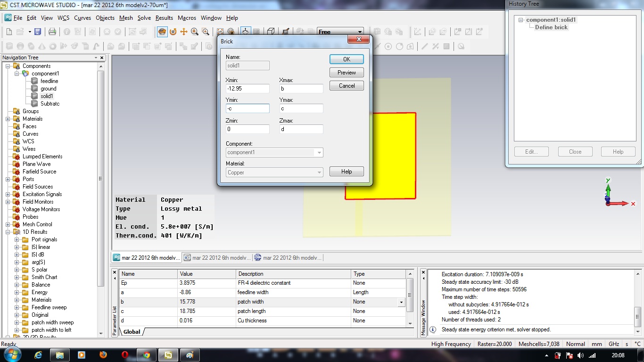Screen dimensions: 644x362
Task: Toggle the wireframe view mode icon
Action: [x=271, y=32]
